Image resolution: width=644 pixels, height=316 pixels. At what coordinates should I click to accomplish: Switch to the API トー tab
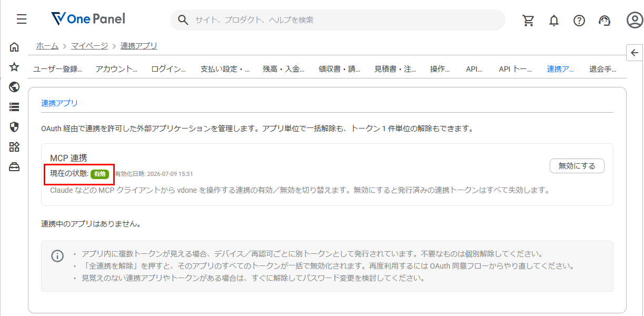(515, 69)
